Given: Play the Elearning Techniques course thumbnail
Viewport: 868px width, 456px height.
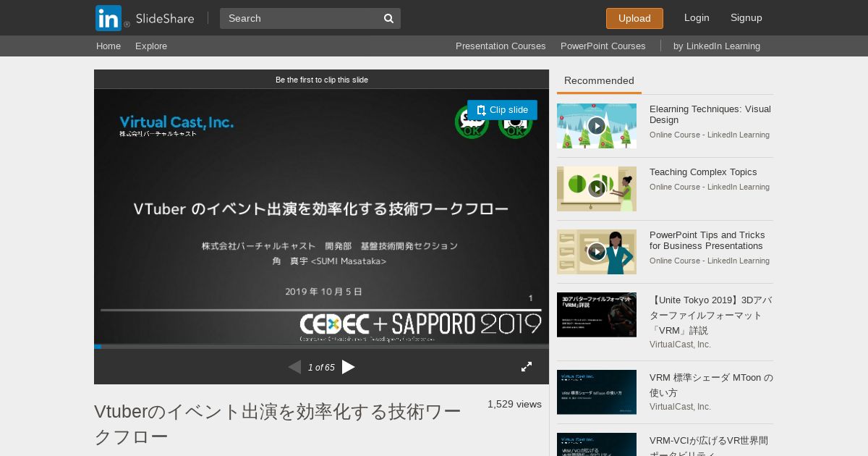Looking at the screenshot, I should pyautogui.click(x=597, y=126).
